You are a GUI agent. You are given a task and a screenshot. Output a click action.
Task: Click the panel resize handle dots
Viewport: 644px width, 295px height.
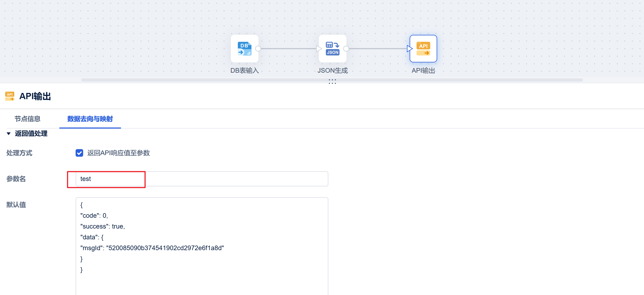pyautogui.click(x=332, y=82)
